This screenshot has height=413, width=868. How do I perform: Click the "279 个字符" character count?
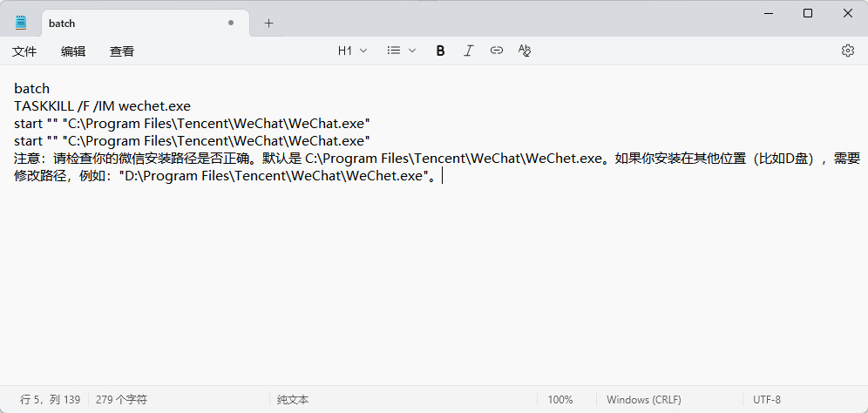click(121, 400)
